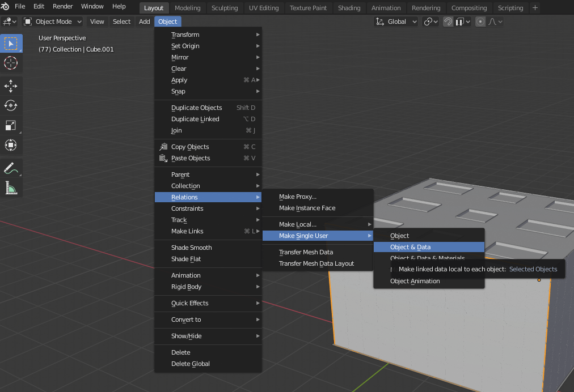Viewport: 574px width, 392px height.
Task: Select the Move tool in the toolbar
Action: pyautogui.click(x=11, y=86)
